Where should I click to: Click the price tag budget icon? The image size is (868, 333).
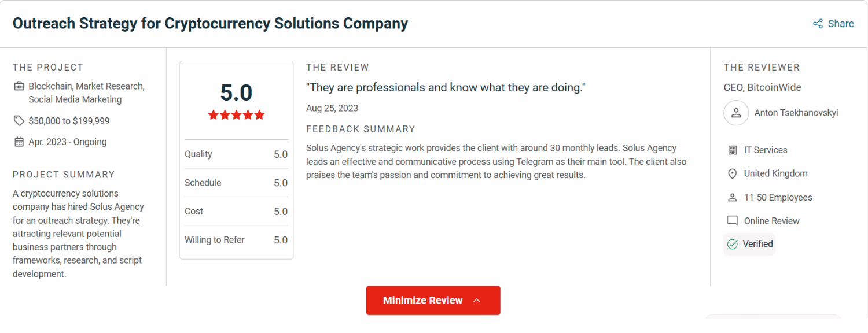pyautogui.click(x=19, y=121)
